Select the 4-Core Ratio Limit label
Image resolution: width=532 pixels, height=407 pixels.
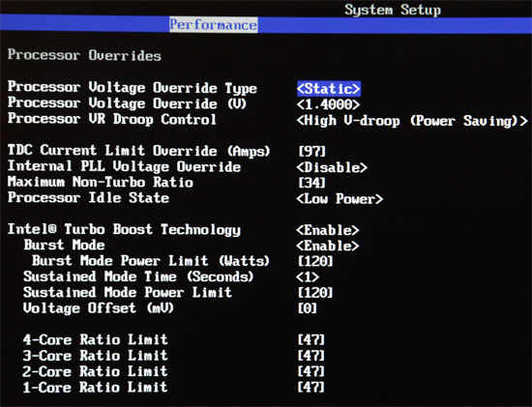(x=96, y=339)
